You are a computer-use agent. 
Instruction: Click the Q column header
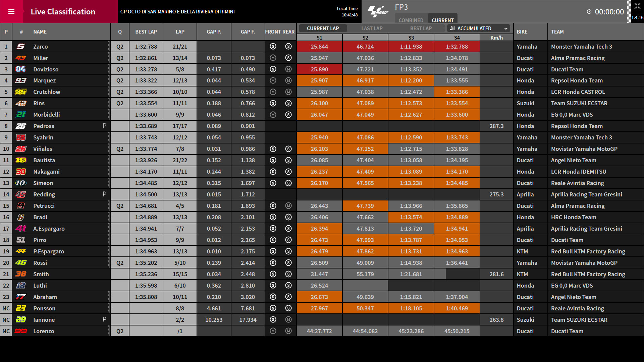point(120,32)
